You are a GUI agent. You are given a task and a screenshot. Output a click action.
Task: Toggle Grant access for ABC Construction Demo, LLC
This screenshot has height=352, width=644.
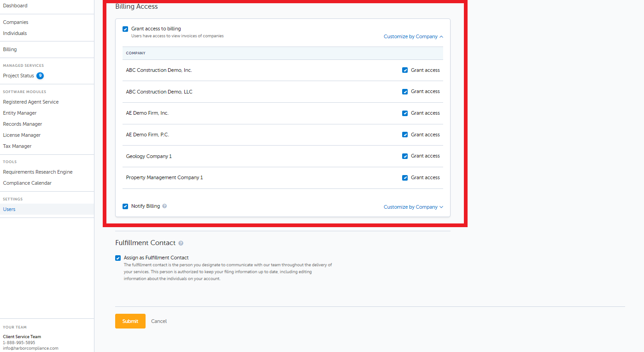coord(405,92)
